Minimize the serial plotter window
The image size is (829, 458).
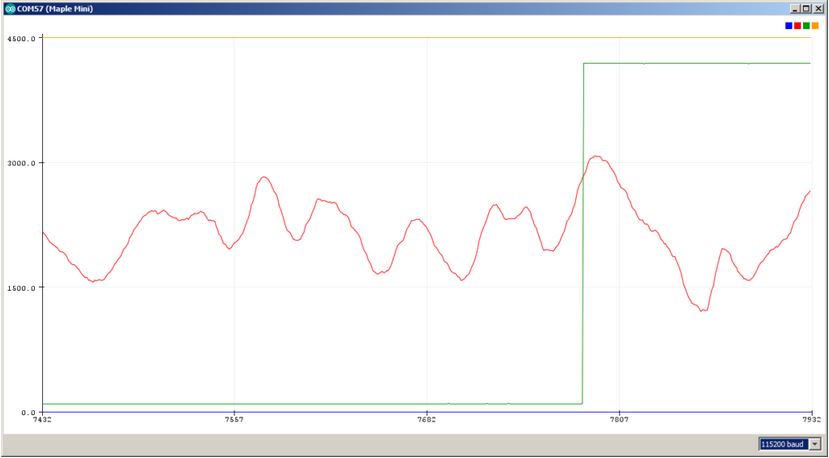[793, 7]
